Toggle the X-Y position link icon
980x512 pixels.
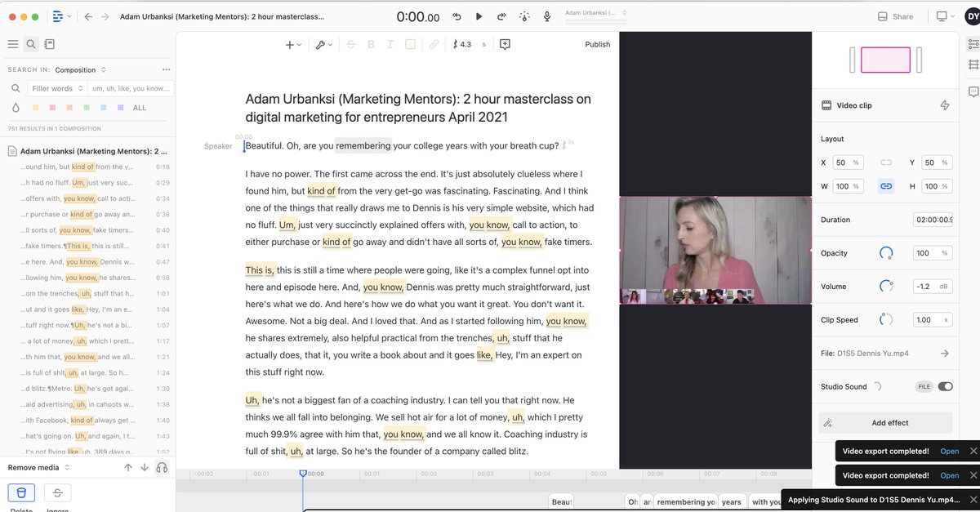(x=885, y=163)
